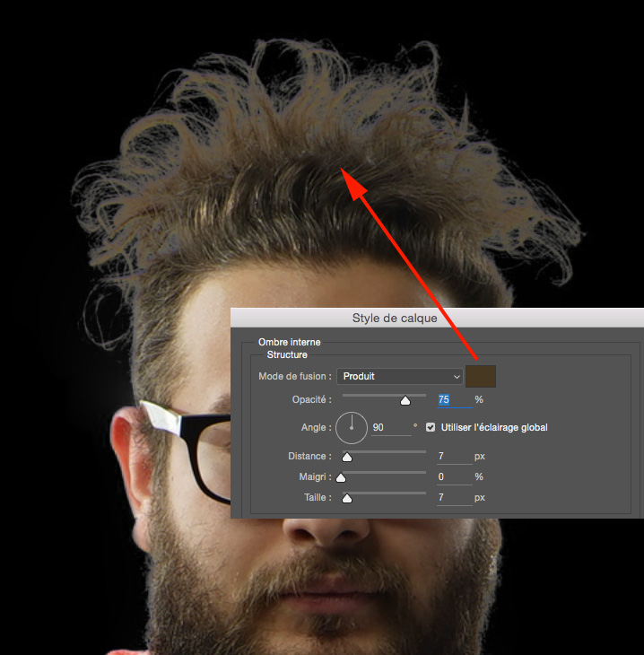644x655 pixels.
Task: Click the brown shadow color swatch
Action: click(x=482, y=377)
